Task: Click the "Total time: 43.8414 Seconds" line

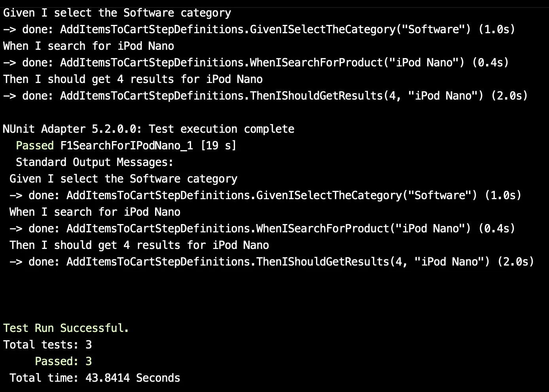Action: click(x=95, y=378)
